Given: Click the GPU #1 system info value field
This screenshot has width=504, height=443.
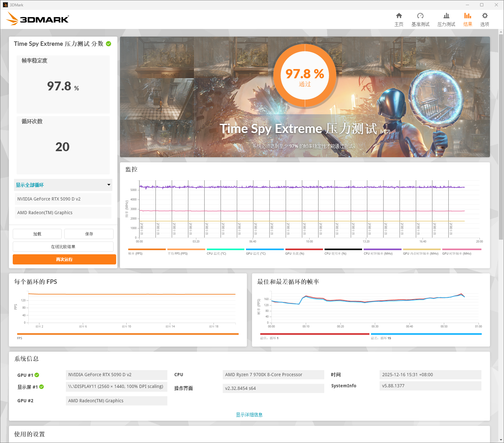Looking at the screenshot, I should tap(116, 375).
